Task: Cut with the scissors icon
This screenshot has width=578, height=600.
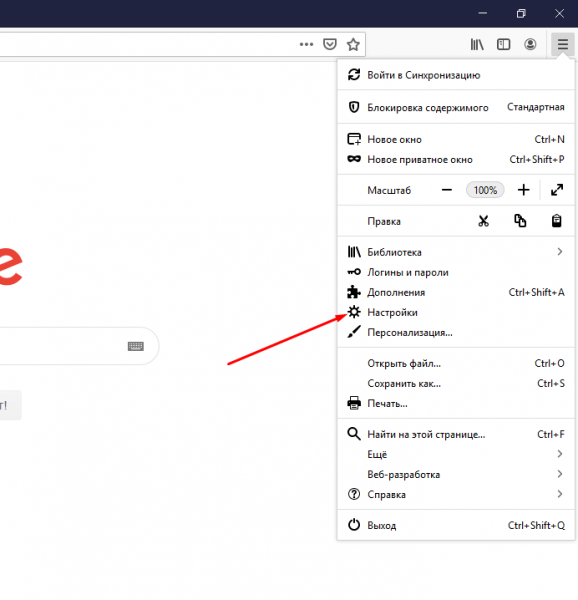Action: point(484,221)
